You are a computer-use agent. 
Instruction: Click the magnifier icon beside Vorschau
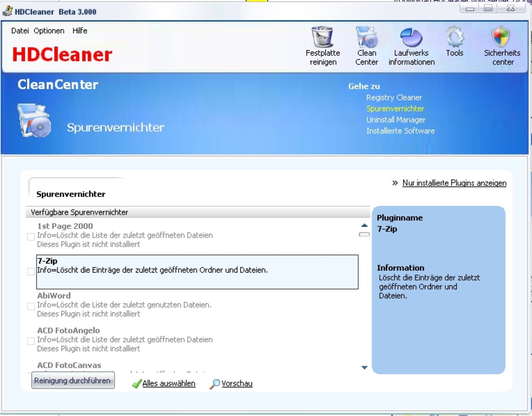(215, 383)
